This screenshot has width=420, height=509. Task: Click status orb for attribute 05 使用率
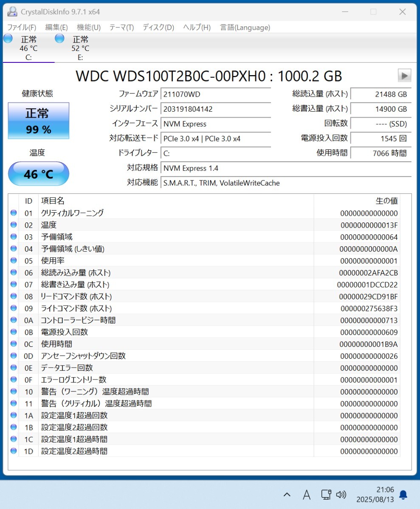pyautogui.click(x=14, y=260)
